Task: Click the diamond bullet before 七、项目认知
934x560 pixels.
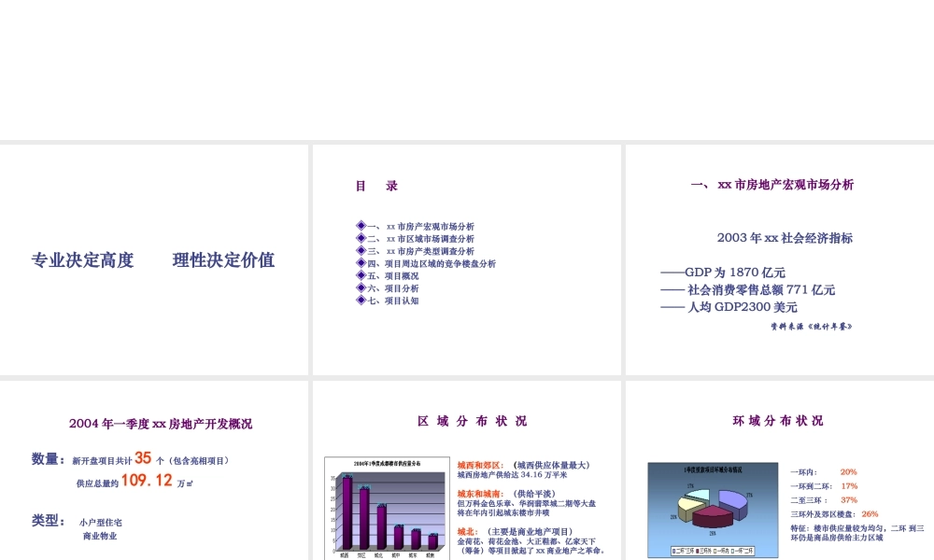Action: (361, 301)
